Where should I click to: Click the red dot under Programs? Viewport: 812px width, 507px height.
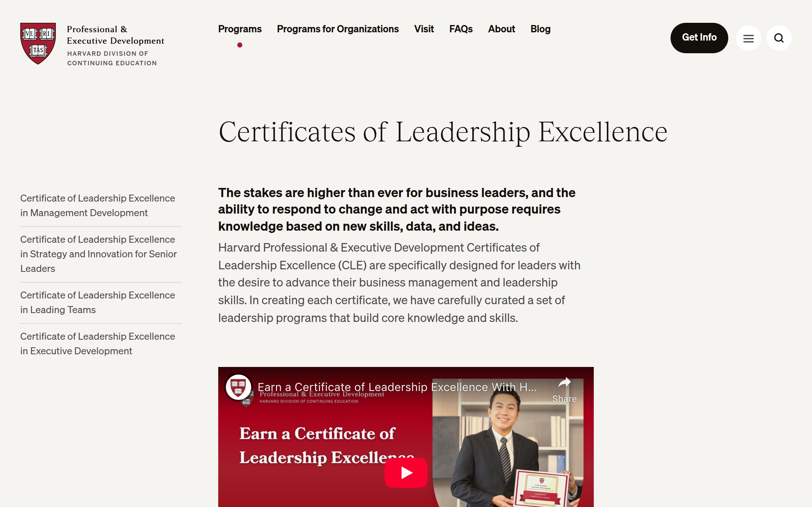coord(240,45)
